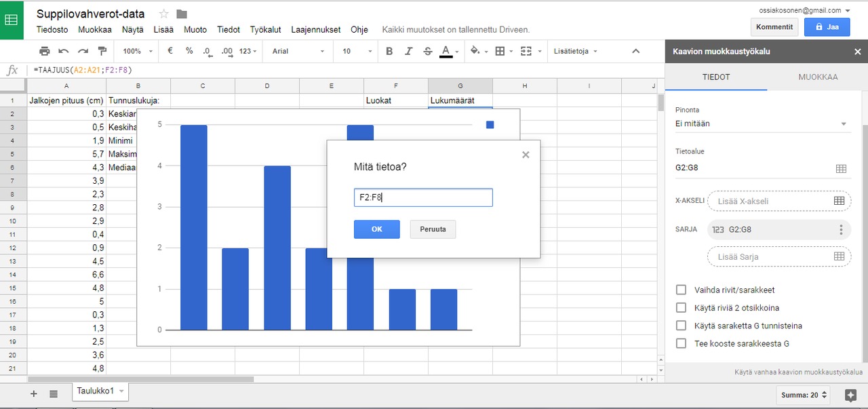
Task: Toggle italic formatting
Action: (x=408, y=51)
